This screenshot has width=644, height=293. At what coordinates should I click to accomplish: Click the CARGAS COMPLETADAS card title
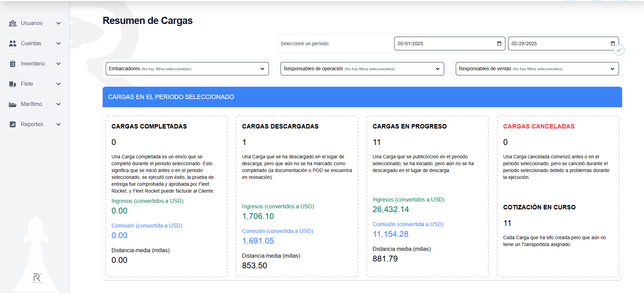149,126
